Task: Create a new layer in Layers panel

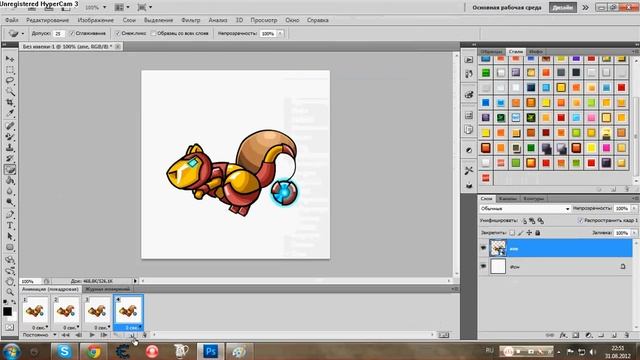Action: click(x=614, y=335)
